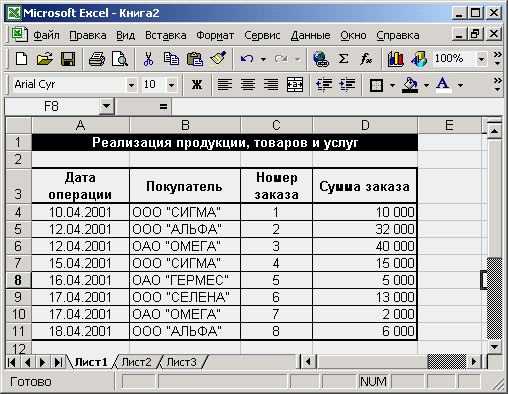508x394 pixels.
Task: Go to previous sheet tab navigation button
Action: [x=27, y=362]
